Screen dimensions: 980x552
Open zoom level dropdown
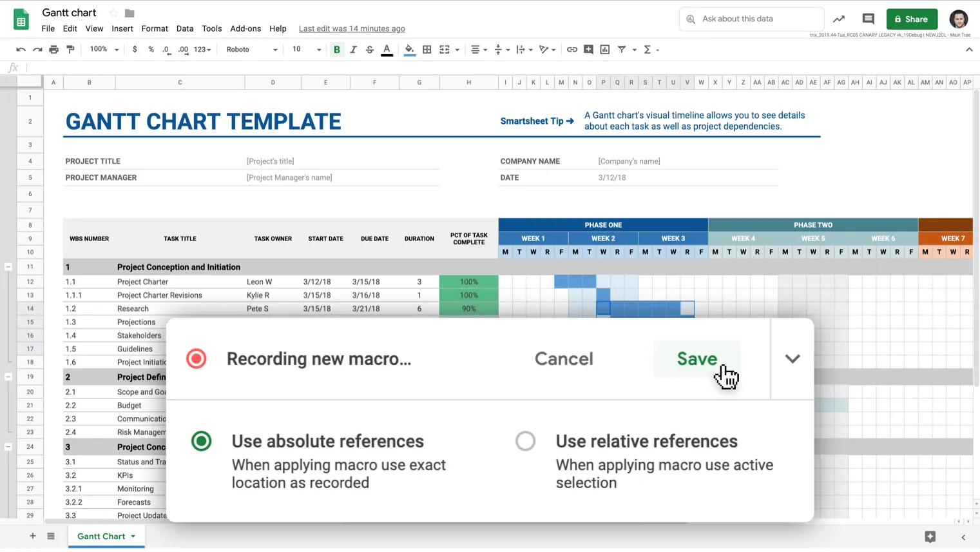point(104,50)
